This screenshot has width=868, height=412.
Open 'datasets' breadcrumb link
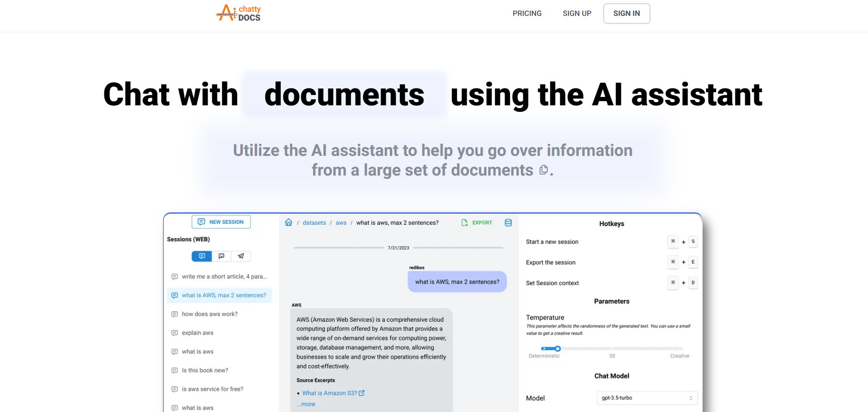pyautogui.click(x=314, y=223)
